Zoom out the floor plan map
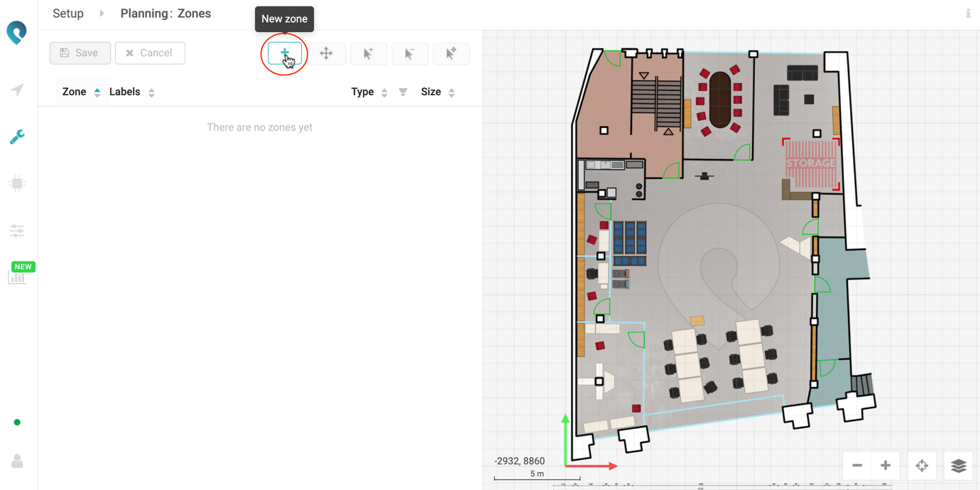The image size is (980, 490). point(857,466)
